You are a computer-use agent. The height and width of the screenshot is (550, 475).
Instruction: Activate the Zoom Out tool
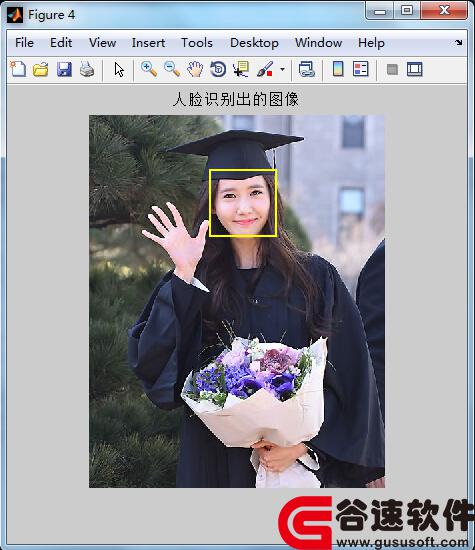[x=172, y=69]
